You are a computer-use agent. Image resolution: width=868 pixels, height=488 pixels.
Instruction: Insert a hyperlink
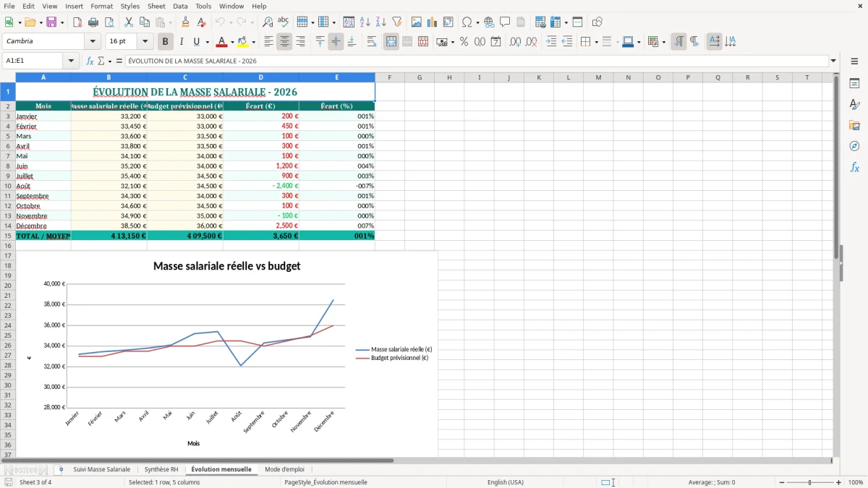(x=489, y=22)
